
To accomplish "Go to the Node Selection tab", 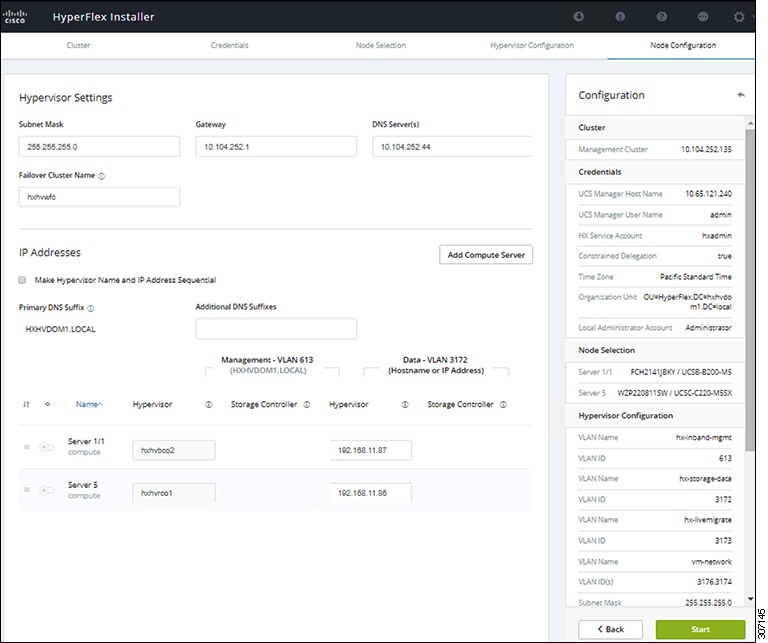I will tap(381, 45).
